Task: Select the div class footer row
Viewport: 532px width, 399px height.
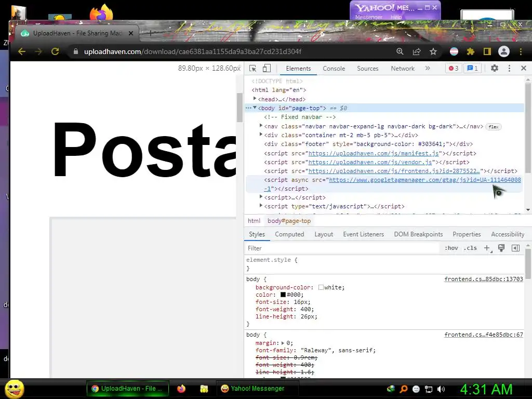Action: (x=368, y=144)
